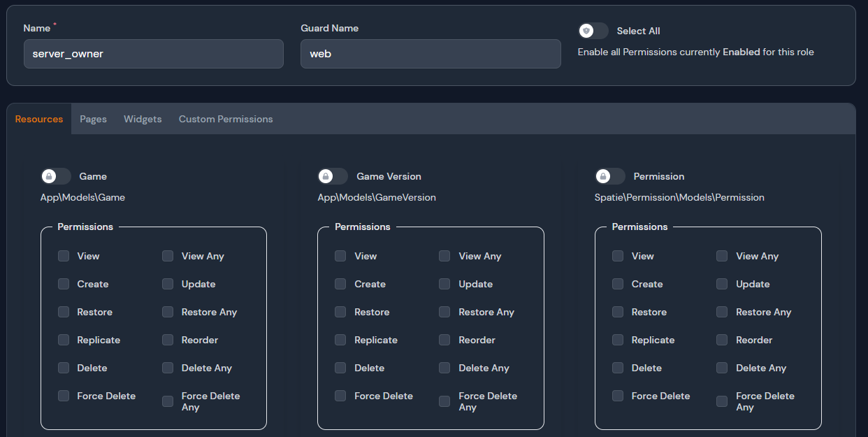Switch to the Widgets tab
Screen dimensions: 868x437
pyautogui.click(x=142, y=119)
